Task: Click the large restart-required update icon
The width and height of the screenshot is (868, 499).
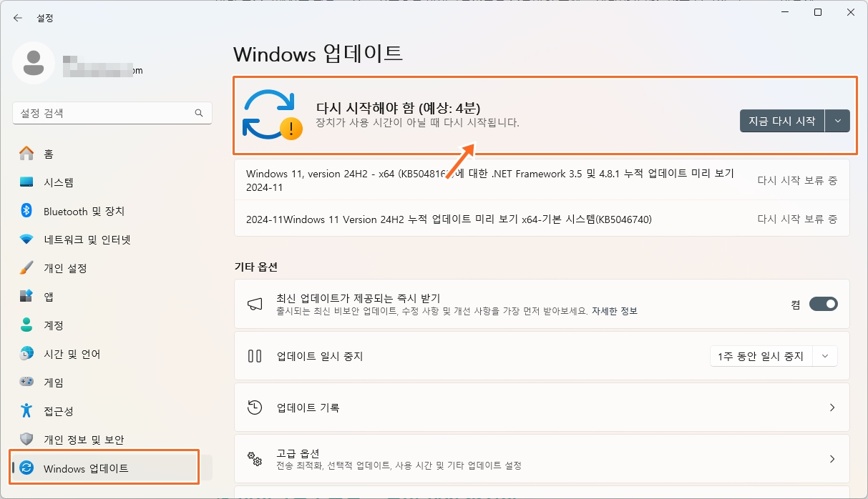Action: (x=272, y=114)
